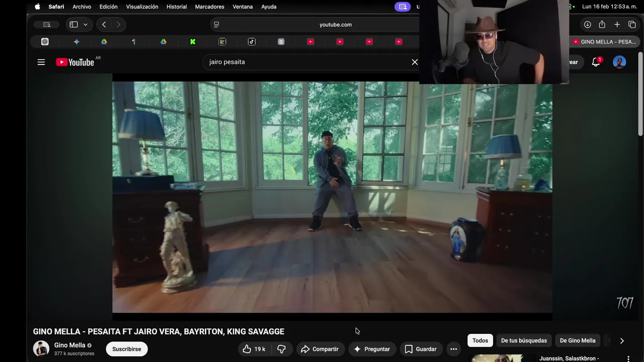Select the 'De tus búsquedas' chip
This screenshot has height=362, width=644.
click(524, 340)
